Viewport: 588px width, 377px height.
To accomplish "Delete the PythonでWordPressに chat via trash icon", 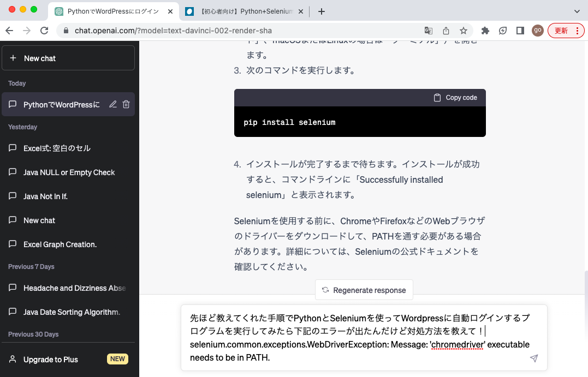I will pos(125,104).
